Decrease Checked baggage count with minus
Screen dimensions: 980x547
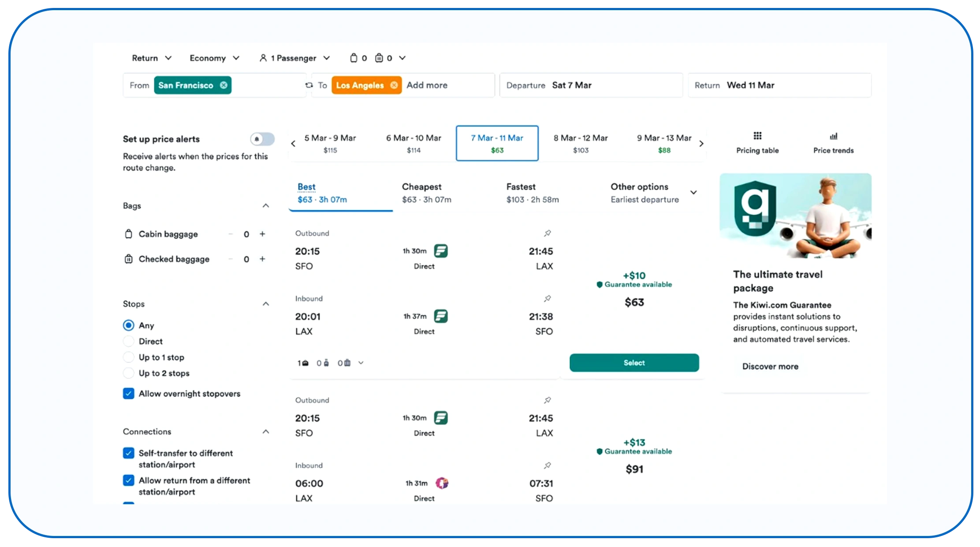231,259
